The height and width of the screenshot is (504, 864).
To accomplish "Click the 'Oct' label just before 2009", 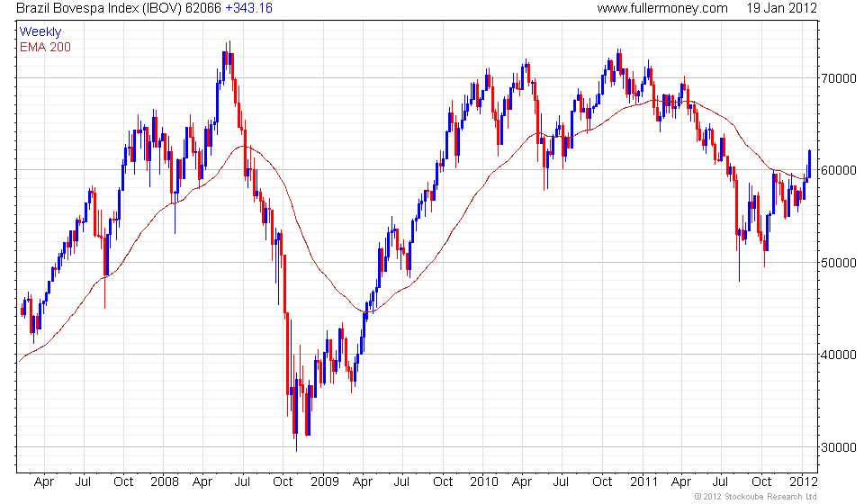I will click(283, 481).
